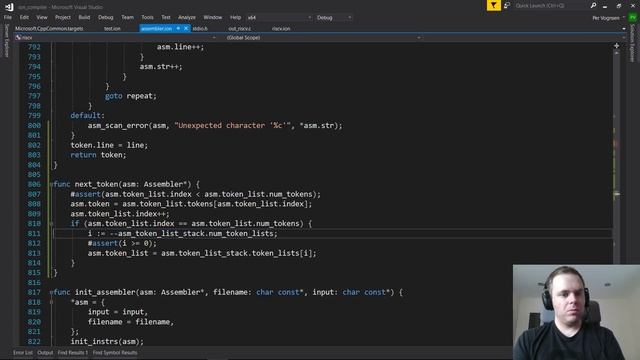
Task: Click "token.line = line;" on line 802
Action: click(109, 145)
